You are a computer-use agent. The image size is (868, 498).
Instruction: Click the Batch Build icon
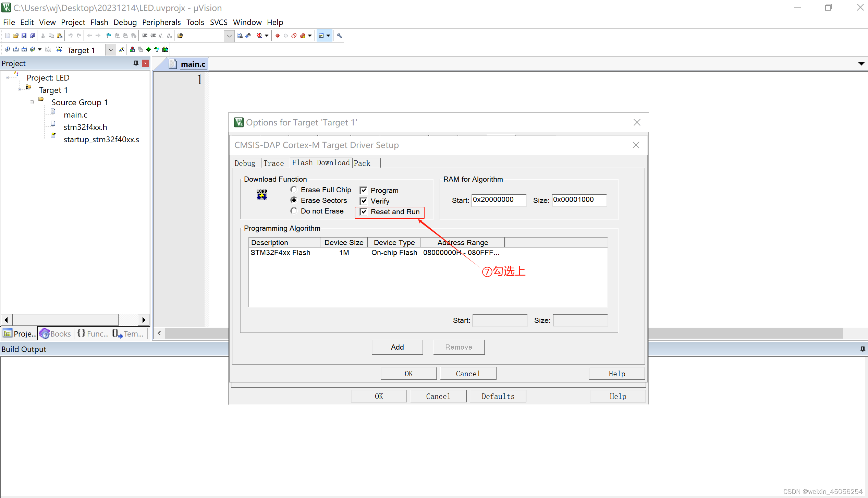(x=33, y=49)
